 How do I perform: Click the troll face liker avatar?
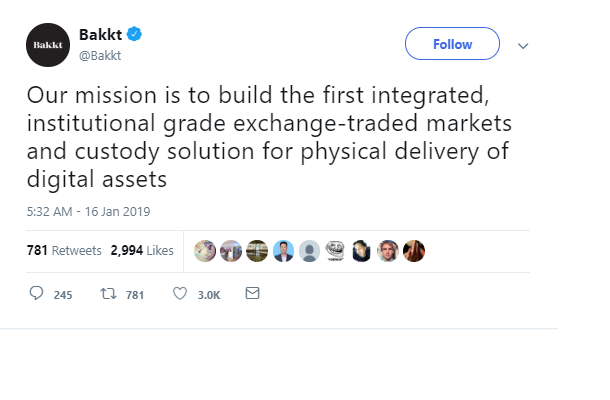(337, 250)
